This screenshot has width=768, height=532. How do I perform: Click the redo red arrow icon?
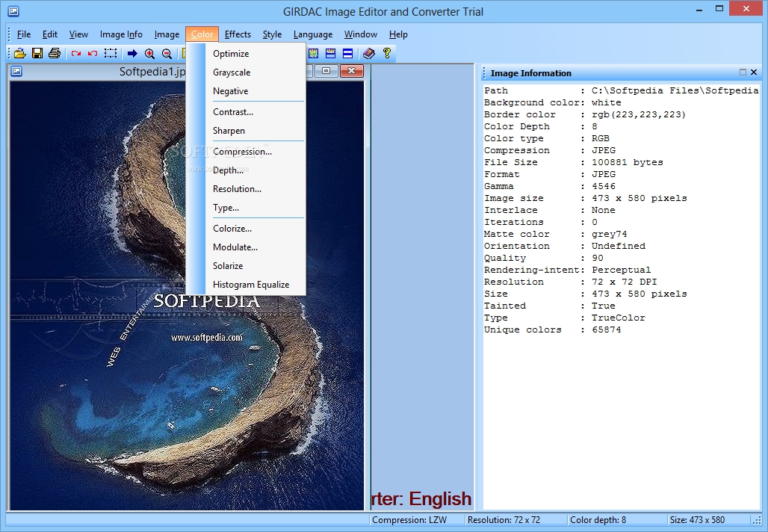[76, 53]
